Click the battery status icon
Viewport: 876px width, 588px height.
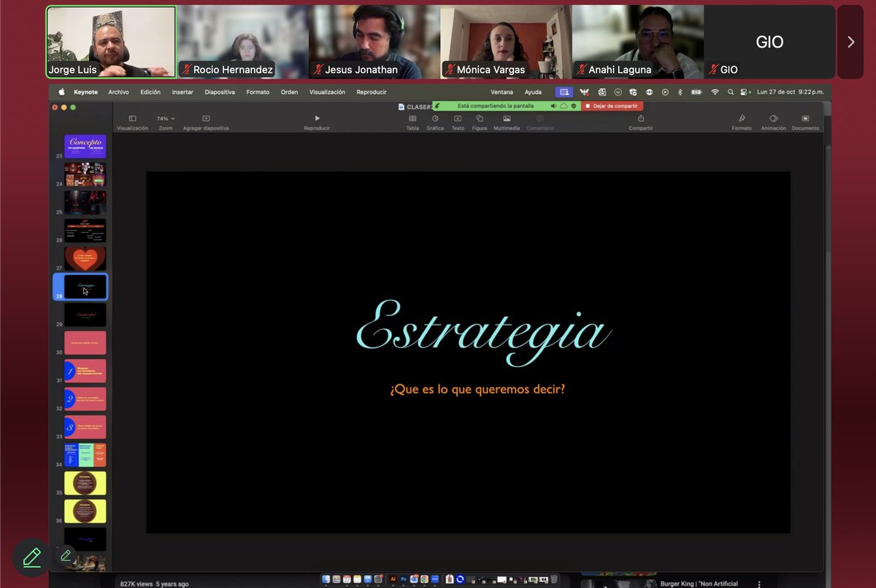(x=696, y=92)
